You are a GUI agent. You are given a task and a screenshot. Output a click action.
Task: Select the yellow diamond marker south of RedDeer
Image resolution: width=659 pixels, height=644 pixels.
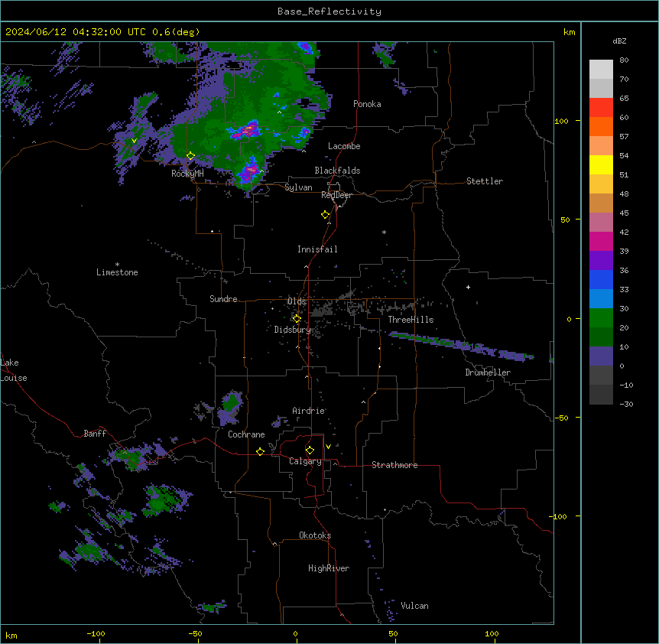point(326,215)
